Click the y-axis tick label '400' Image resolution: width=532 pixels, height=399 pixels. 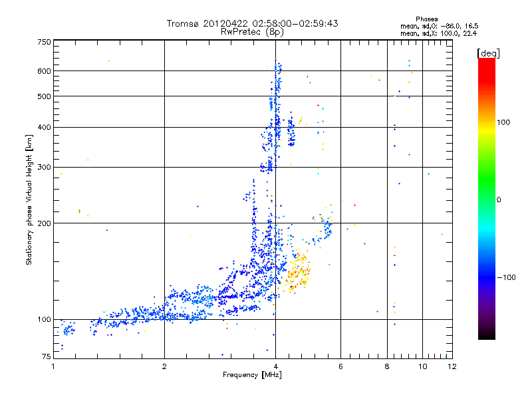45,128
